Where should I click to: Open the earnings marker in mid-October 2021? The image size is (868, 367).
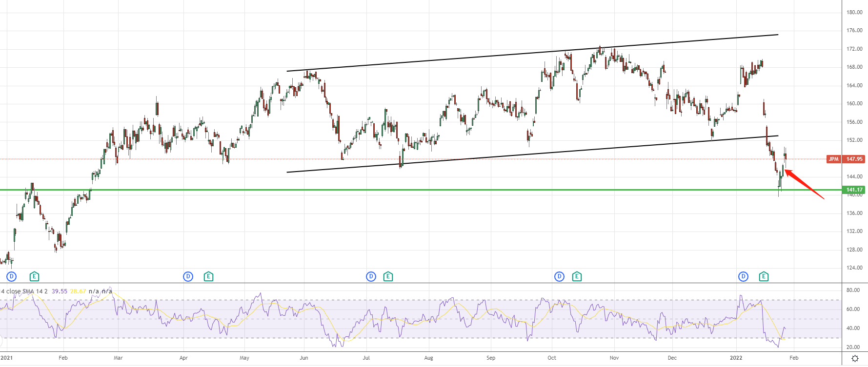click(x=577, y=276)
